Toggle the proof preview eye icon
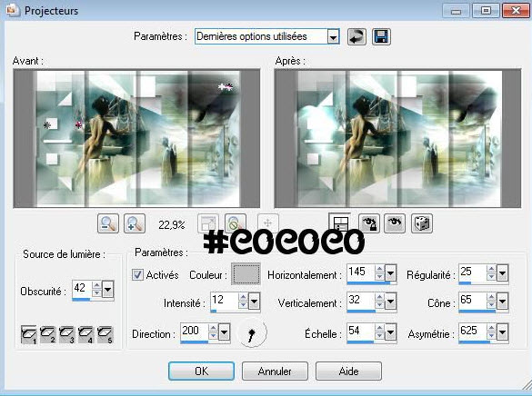532x396 pixels. point(395,223)
